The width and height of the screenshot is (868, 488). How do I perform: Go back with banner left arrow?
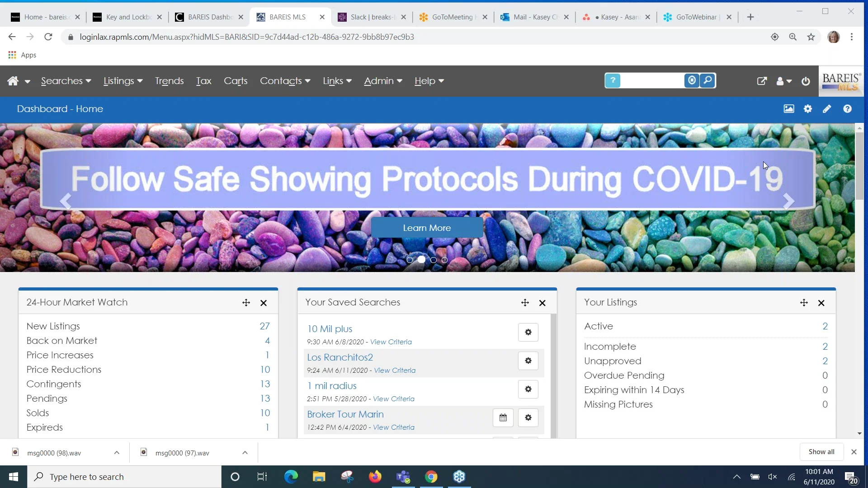click(66, 201)
